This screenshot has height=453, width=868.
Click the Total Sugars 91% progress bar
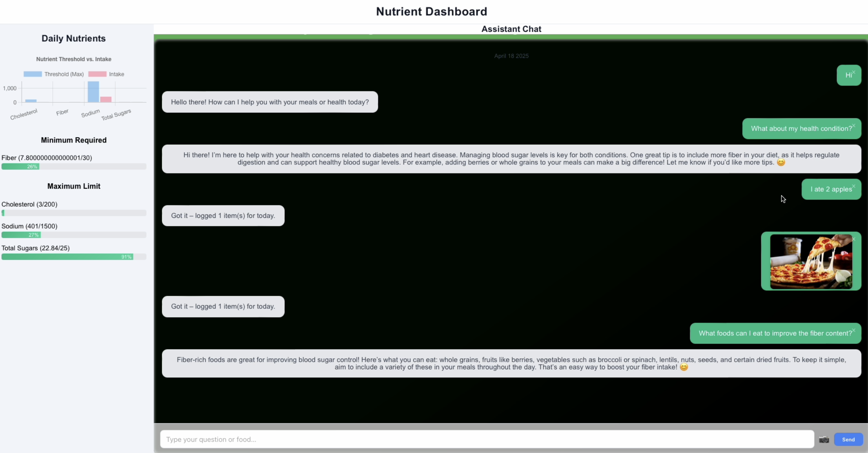coord(67,257)
